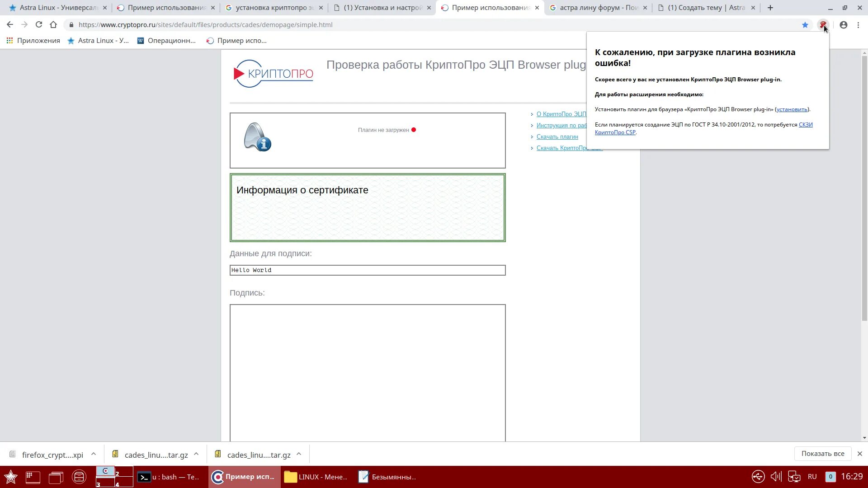Click the CryptoPro extension icon in toolbar
This screenshot has height=488, width=868.
coord(823,24)
